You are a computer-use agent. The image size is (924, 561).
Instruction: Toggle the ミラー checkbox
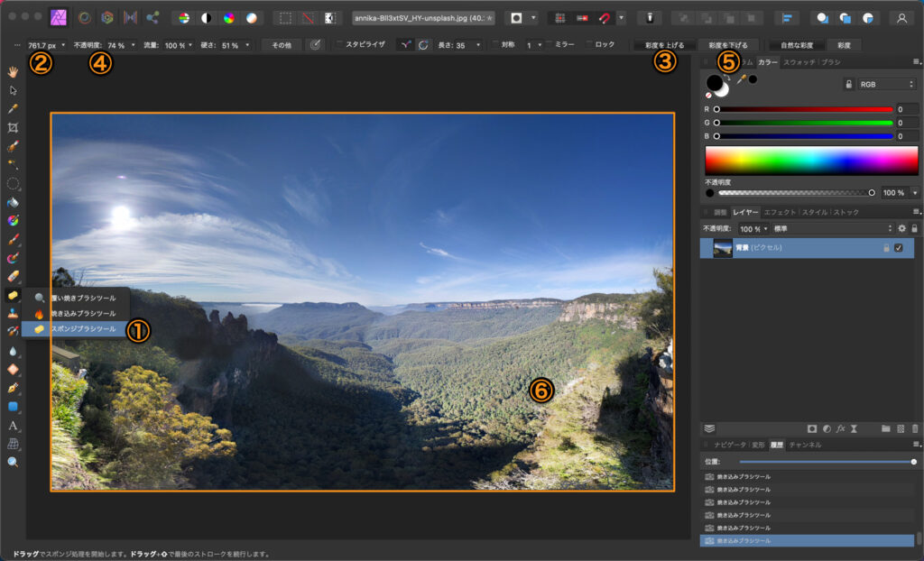pos(550,44)
